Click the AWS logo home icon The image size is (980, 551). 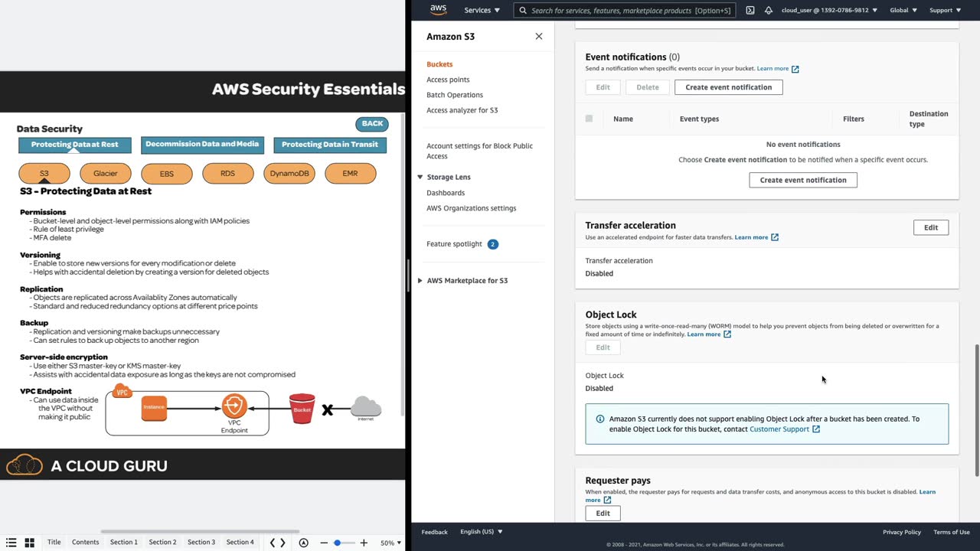(x=438, y=10)
